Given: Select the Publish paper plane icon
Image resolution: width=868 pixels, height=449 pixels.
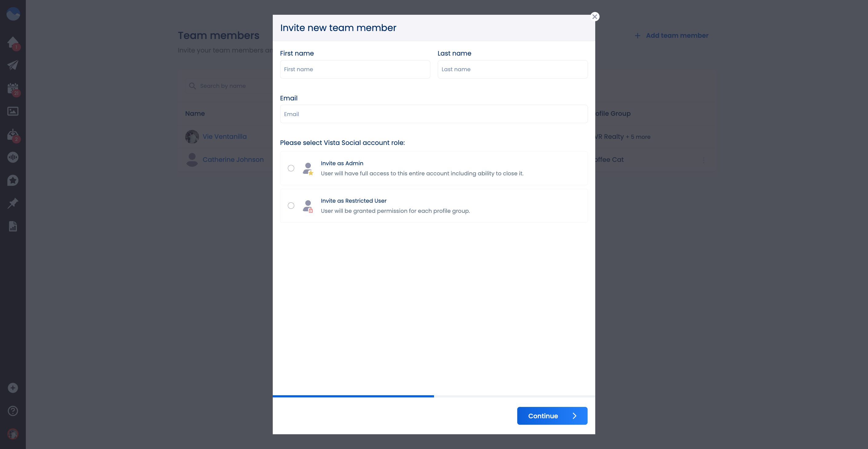Looking at the screenshot, I should [13, 65].
